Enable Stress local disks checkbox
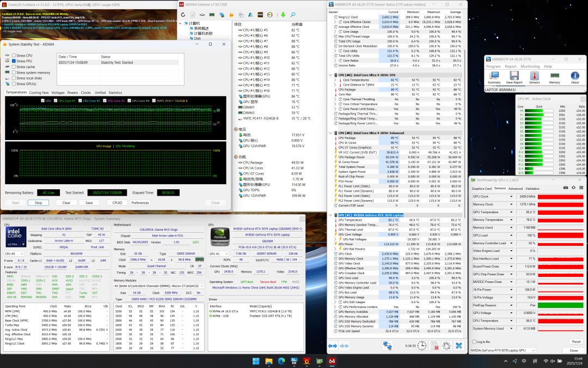The width and height of the screenshot is (588, 368). pyautogui.click(x=14, y=78)
